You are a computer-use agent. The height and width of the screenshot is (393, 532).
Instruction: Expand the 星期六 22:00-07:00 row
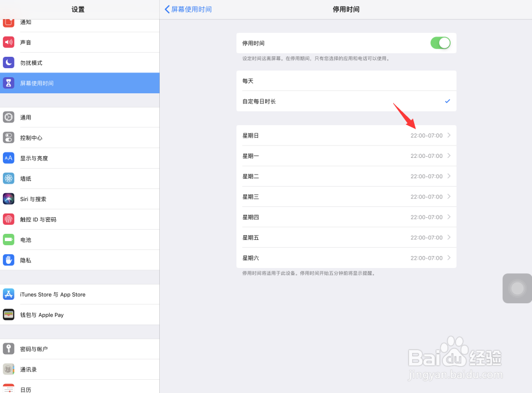coord(346,258)
